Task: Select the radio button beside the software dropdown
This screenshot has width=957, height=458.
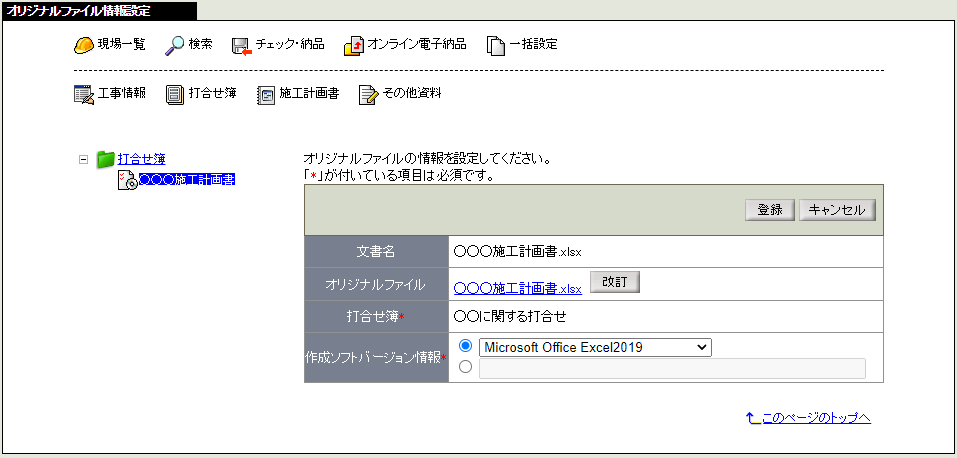Action: click(466, 346)
